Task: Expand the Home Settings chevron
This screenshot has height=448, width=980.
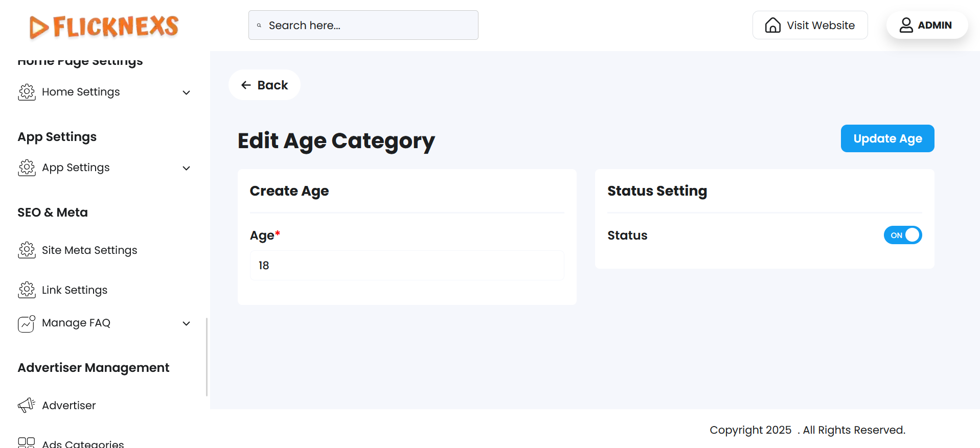Action: click(x=187, y=92)
